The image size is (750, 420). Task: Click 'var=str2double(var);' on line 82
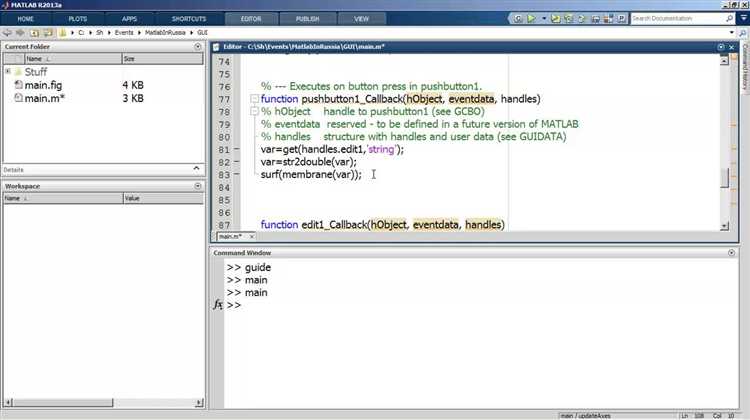pos(309,162)
